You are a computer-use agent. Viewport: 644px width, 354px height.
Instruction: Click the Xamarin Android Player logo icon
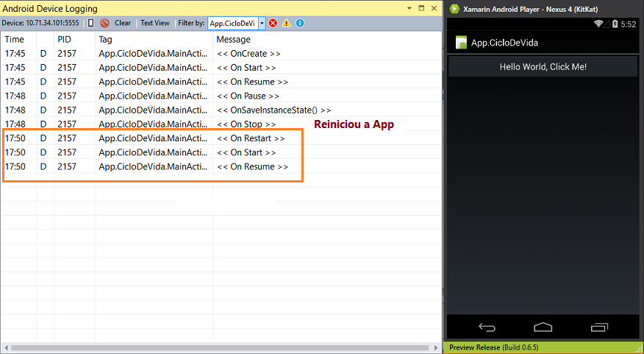click(454, 9)
